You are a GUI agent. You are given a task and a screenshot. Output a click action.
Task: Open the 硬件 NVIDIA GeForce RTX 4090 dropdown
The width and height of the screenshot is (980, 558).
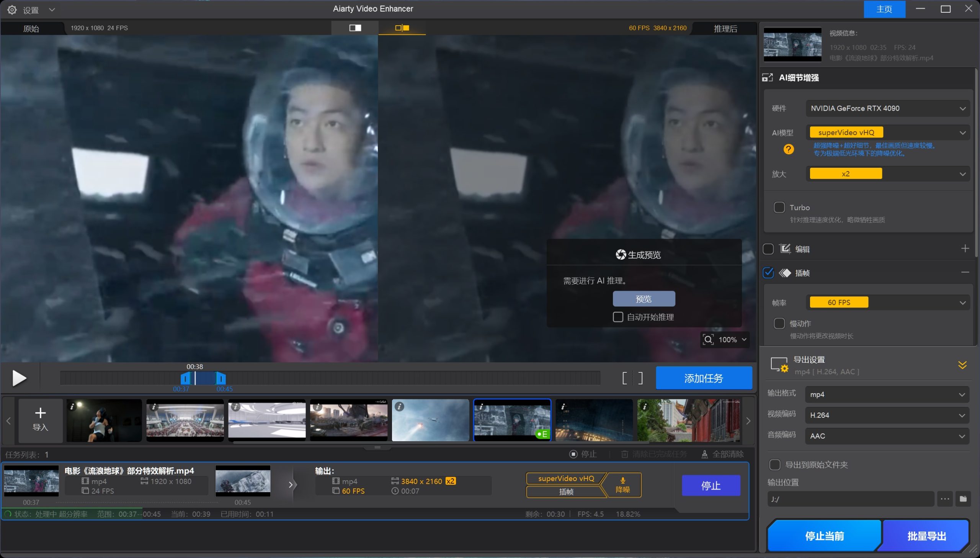pos(887,108)
